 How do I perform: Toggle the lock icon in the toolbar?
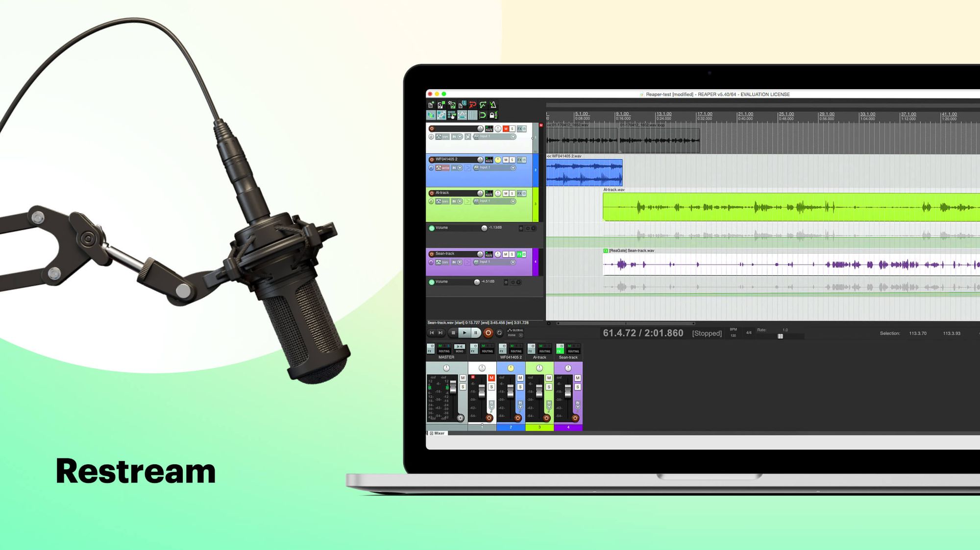(x=492, y=115)
